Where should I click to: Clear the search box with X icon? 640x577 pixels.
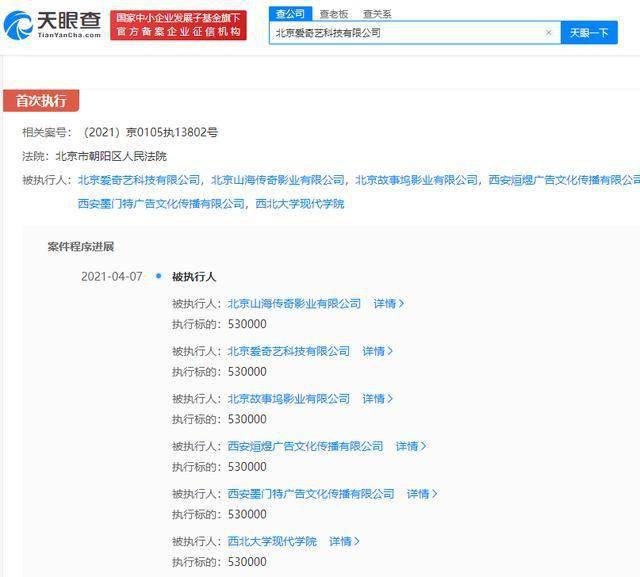tap(549, 33)
